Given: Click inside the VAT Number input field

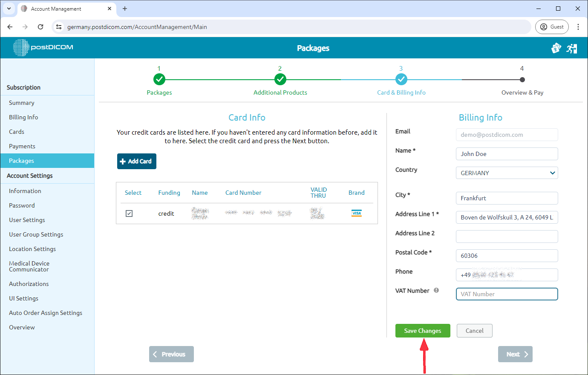Looking at the screenshot, I should coord(507,294).
